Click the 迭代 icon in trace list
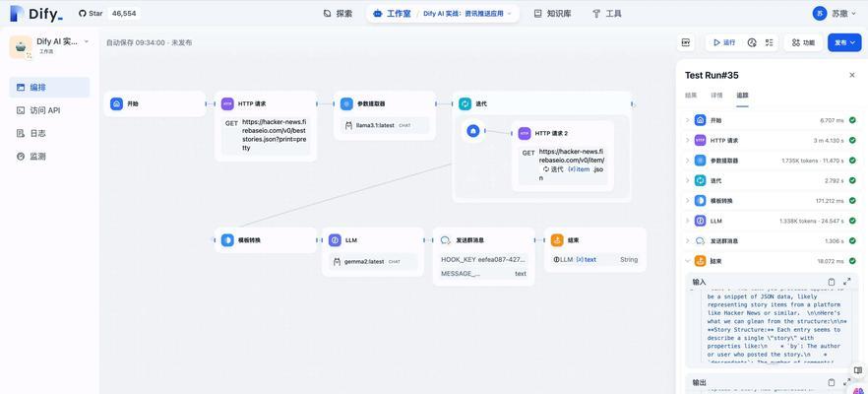This screenshot has width=868, height=394. pyautogui.click(x=701, y=180)
